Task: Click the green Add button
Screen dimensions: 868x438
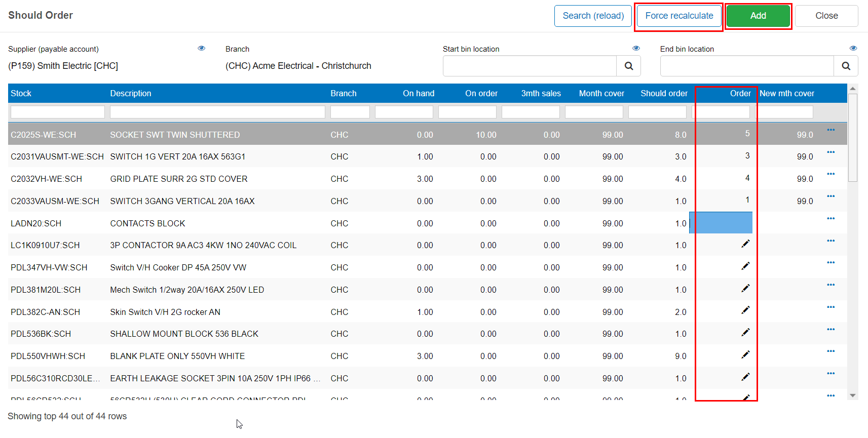Action: click(x=758, y=16)
